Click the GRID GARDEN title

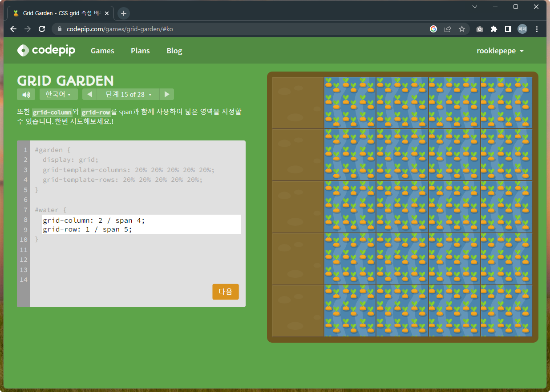click(x=65, y=80)
